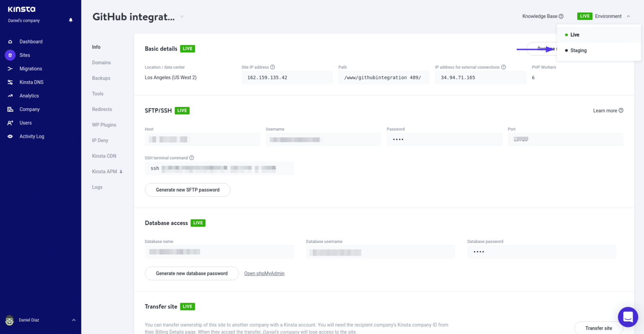The width and height of the screenshot is (644, 334).
Task: Open the Company section
Action: coord(29,109)
